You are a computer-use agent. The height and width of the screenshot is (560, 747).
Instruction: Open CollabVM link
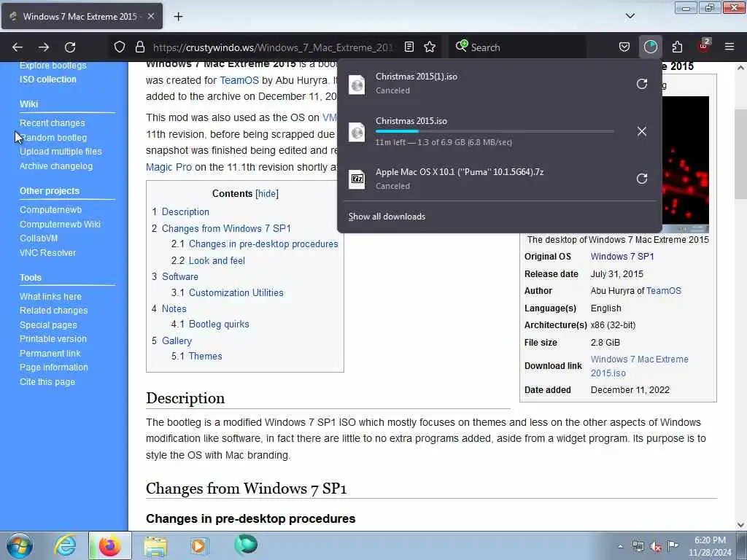pos(39,238)
